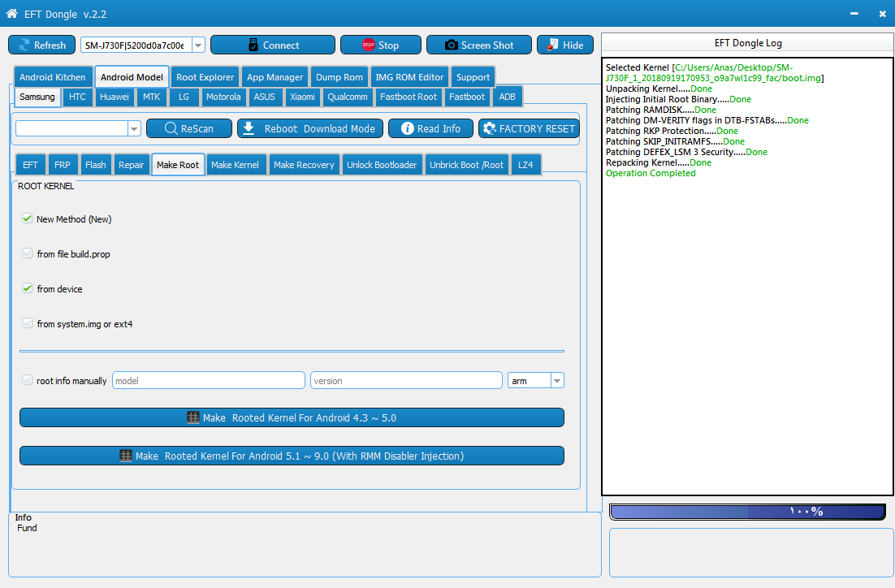The height and width of the screenshot is (588, 895).
Task: Click the gear icon on FACTORY RESET
Action: (x=489, y=128)
